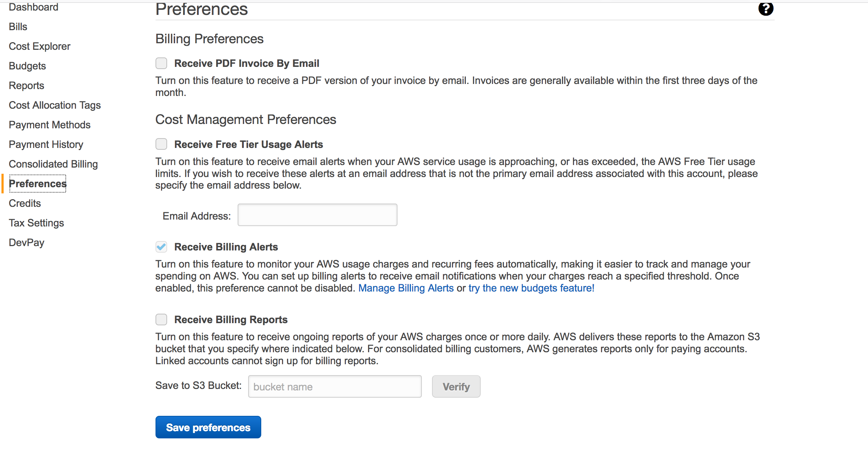868x466 pixels.
Task: Click the Receive Billing Alerts checkbox
Action: pyautogui.click(x=161, y=247)
